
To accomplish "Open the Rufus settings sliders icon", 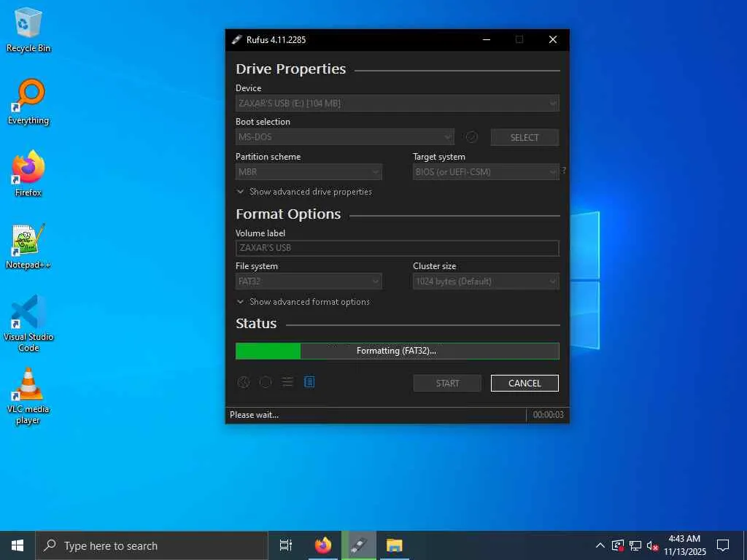I will (x=287, y=382).
